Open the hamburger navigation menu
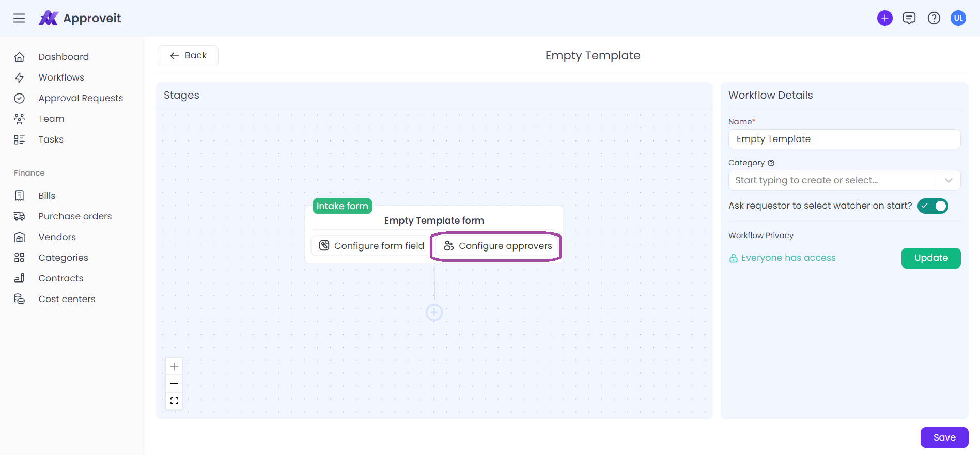The image size is (980, 455). coord(19,18)
